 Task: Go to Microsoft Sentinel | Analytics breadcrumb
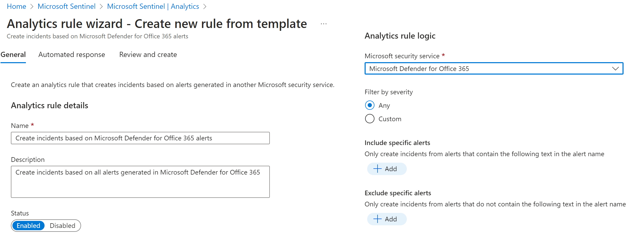pyautogui.click(x=153, y=6)
